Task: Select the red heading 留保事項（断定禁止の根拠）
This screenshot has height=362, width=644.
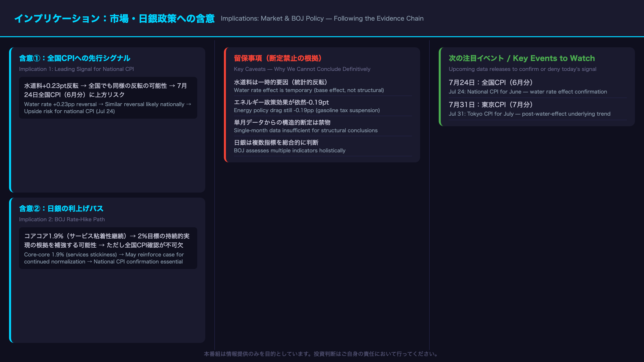Action: pos(278,58)
